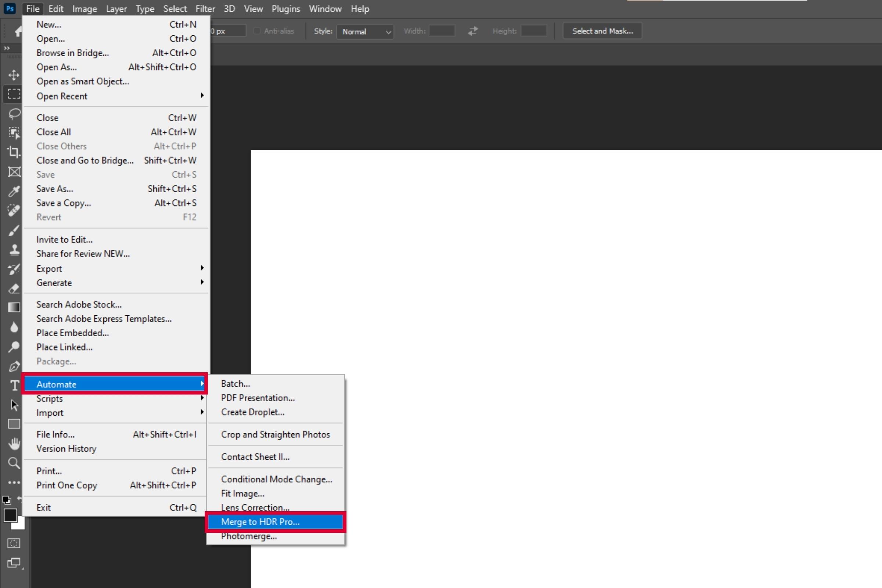Choose Merge to HDR Pro

pos(275,521)
